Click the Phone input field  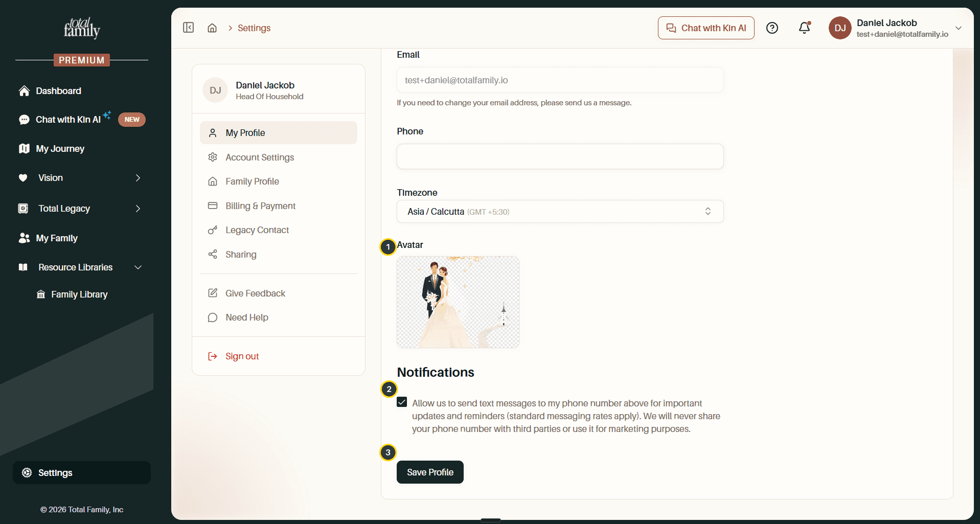coord(560,156)
